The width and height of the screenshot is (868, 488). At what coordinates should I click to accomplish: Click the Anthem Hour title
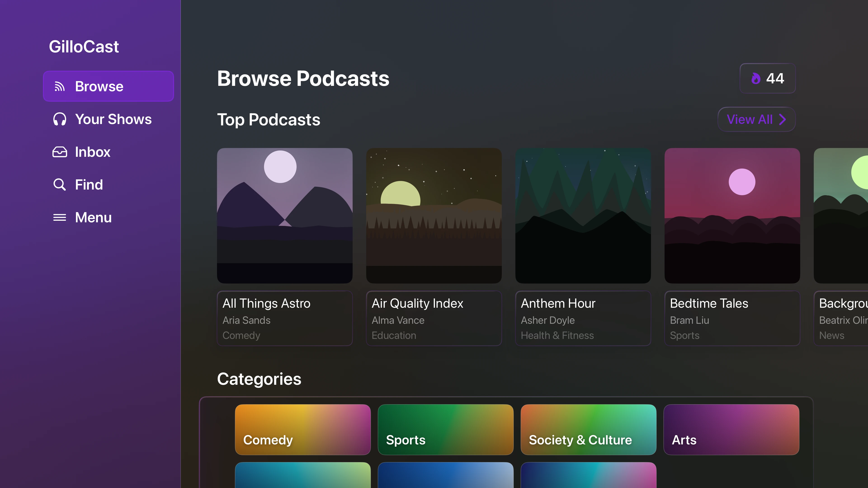point(558,303)
